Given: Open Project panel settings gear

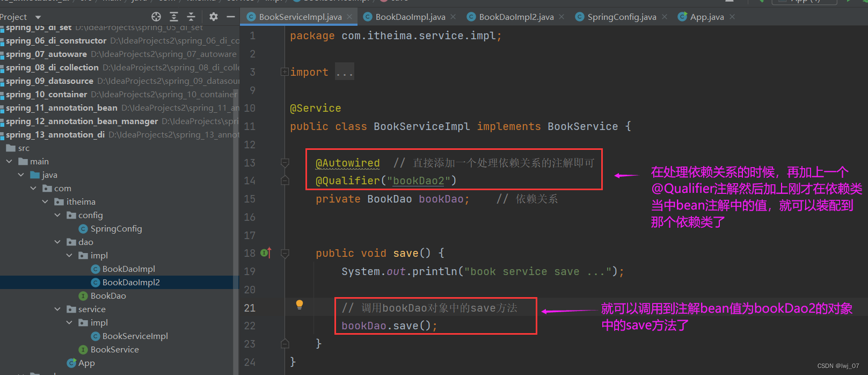Looking at the screenshot, I should pos(214,17).
